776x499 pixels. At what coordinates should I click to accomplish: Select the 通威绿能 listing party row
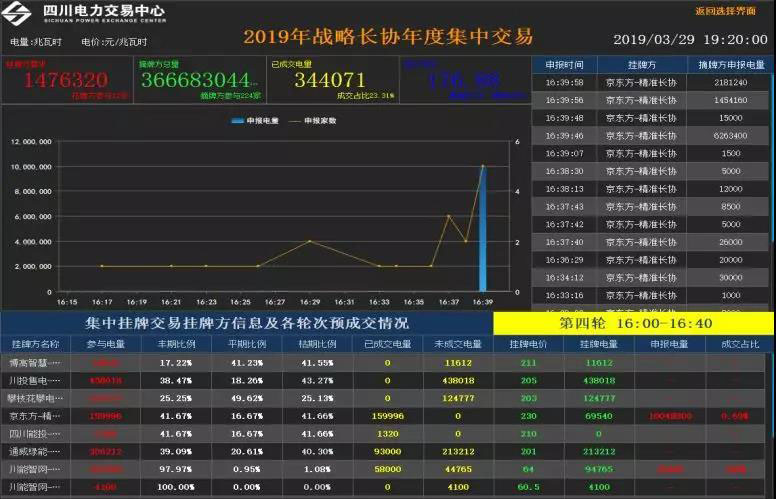click(x=34, y=451)
